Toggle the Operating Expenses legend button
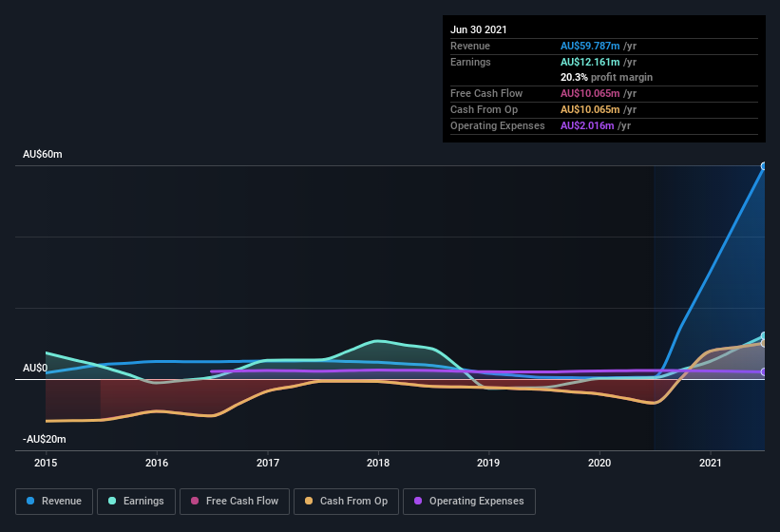The width and height of the screenshot is (780, 532). pos(469,502)
